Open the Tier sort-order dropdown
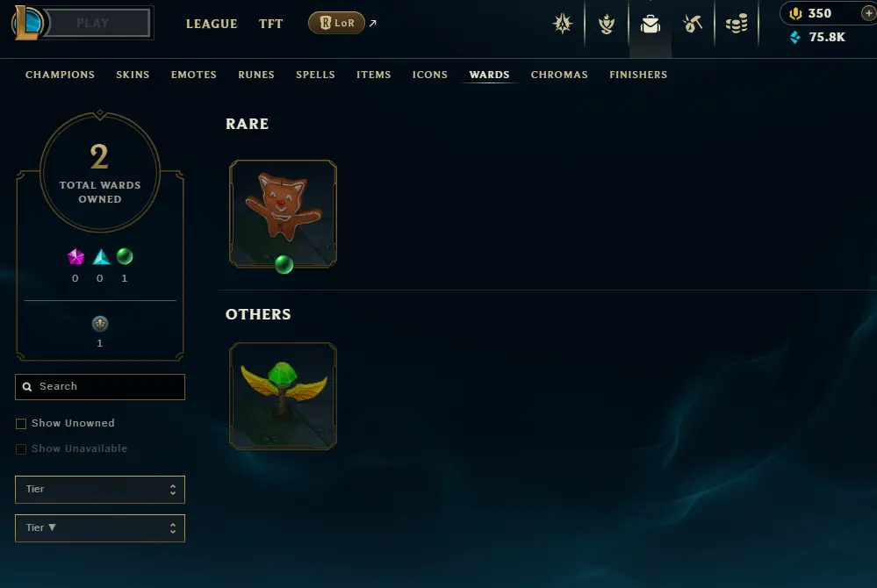Viewport: 877px width, 588px height. click(x=100, y=527)
